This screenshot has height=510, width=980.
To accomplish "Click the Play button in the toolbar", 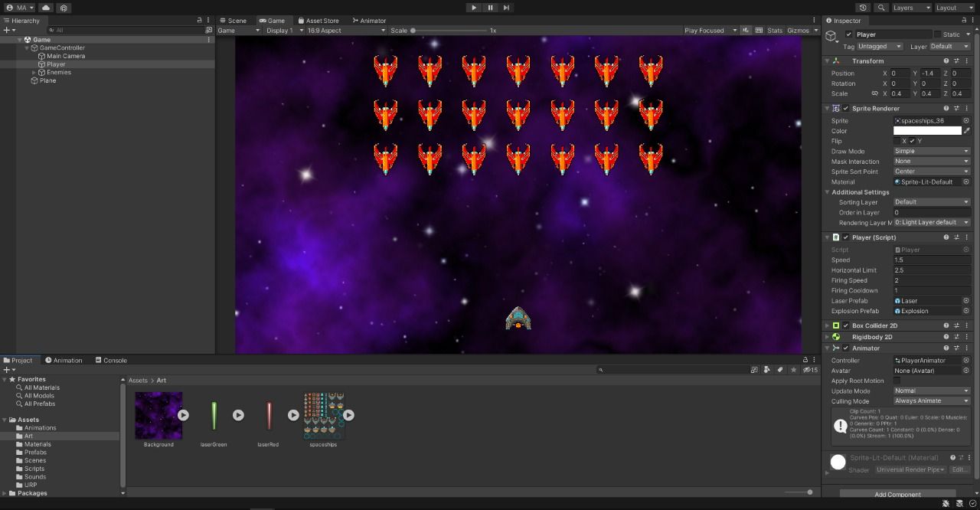I will click(473, 8).
